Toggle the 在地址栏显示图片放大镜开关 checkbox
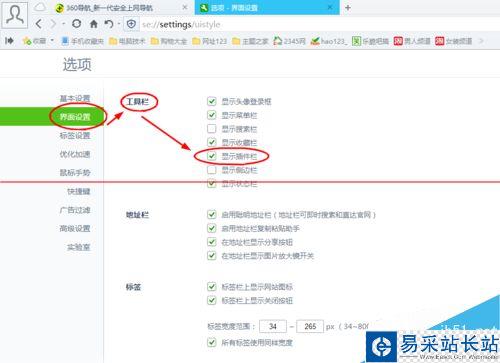This screenshot has width=500, height=363. [212, 256]
